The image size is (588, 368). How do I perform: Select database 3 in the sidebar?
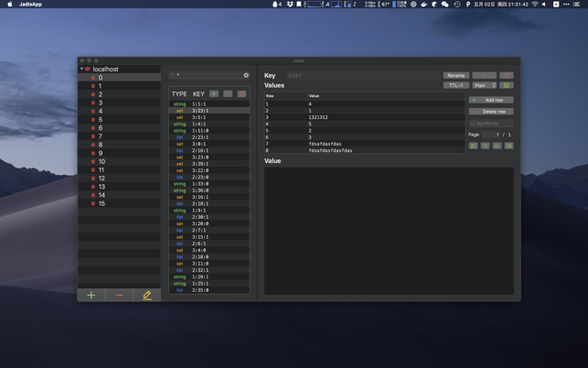tap(119, 103)
